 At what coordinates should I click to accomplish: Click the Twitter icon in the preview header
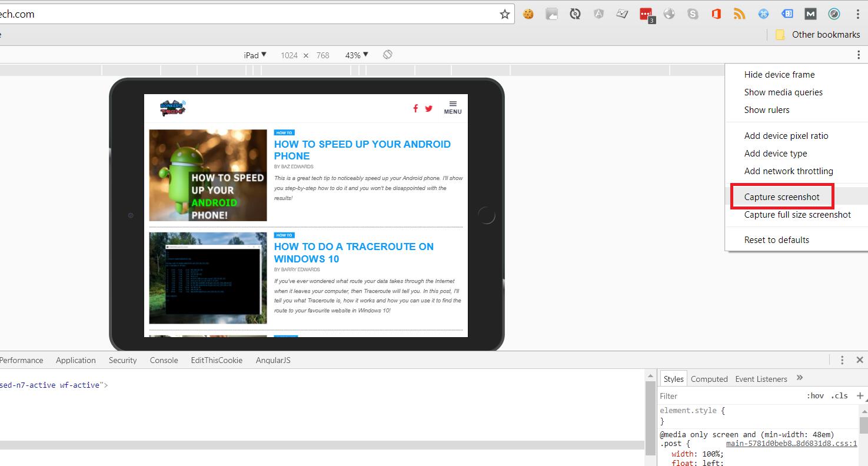(x=428, y=108)
